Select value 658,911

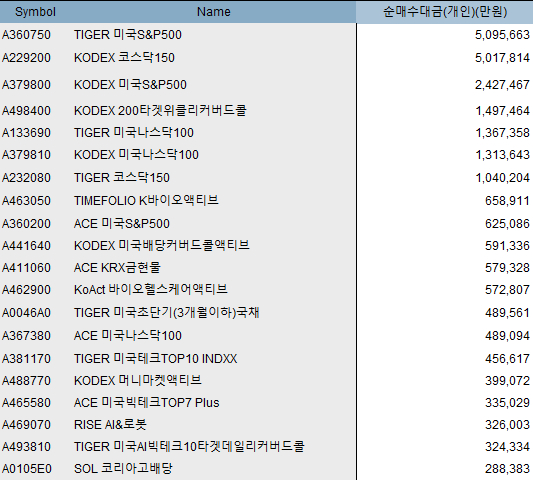(x=507, y=201)
